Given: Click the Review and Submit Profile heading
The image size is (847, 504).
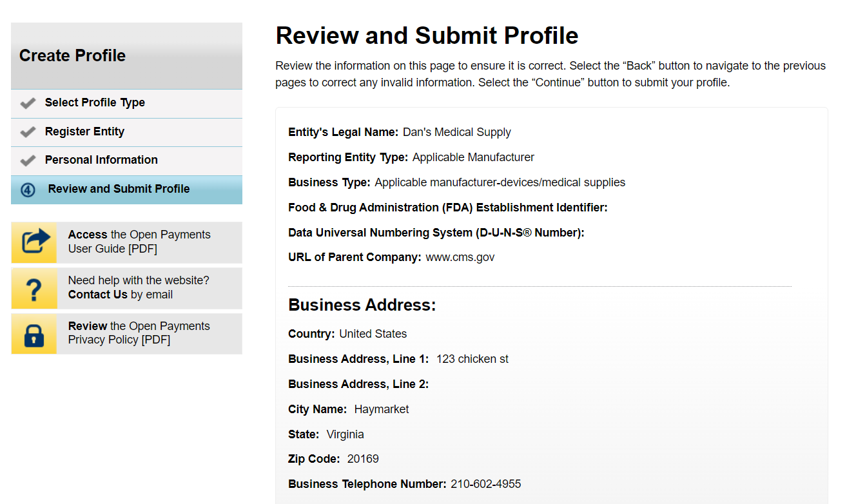Looking at the screenshot, I should pyautogui.click(x=427, y=35).
